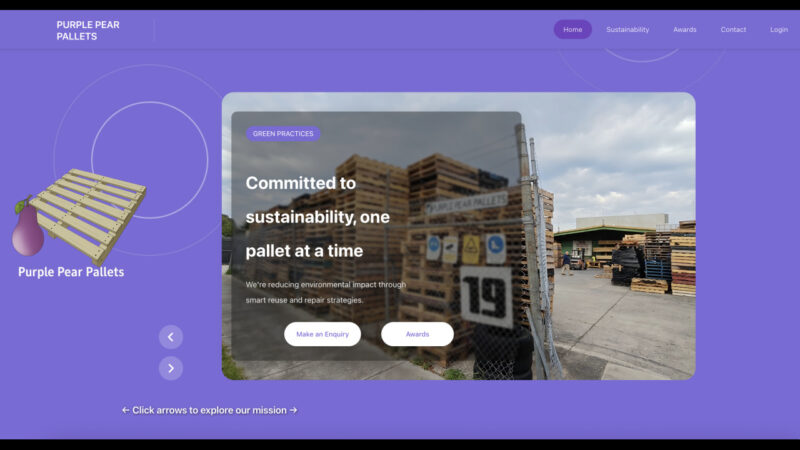The width and height of the screenshot is (800, 450).
Task: Click the wooden pallet graphic
Action: click(88, 214)
